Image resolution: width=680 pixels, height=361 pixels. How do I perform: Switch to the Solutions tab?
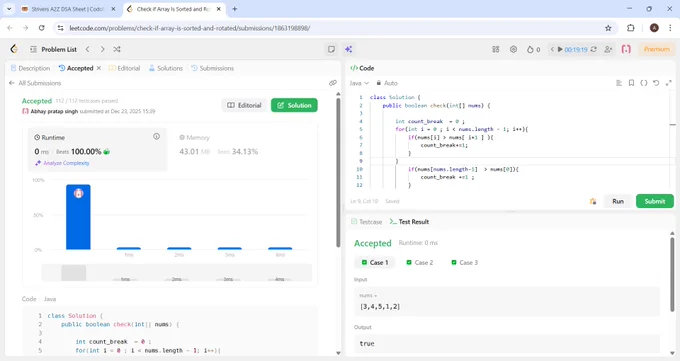pyautogui.click(x=166, y=68)
